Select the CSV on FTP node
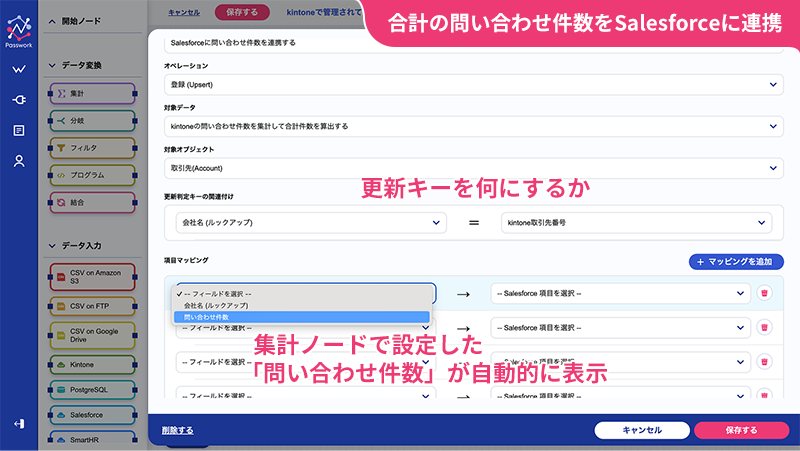The width and height of the screenshot is (800, 451). (92, 306)
